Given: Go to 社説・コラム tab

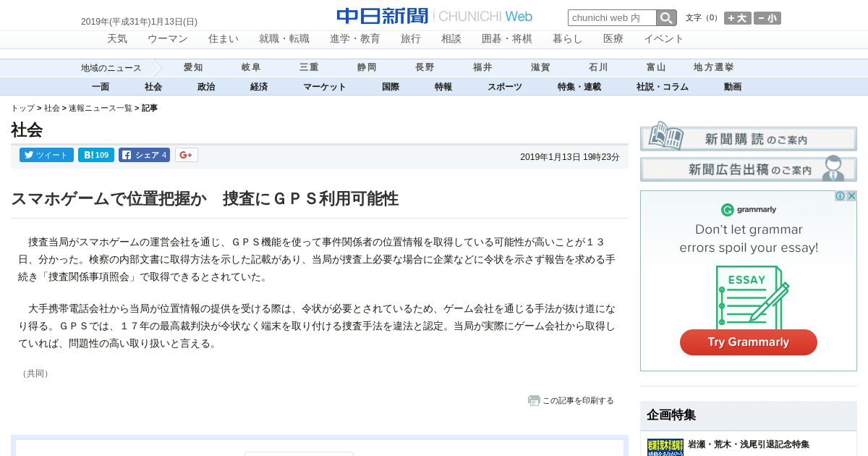Looking at the screenshot, I should click(x=663, y=87).
